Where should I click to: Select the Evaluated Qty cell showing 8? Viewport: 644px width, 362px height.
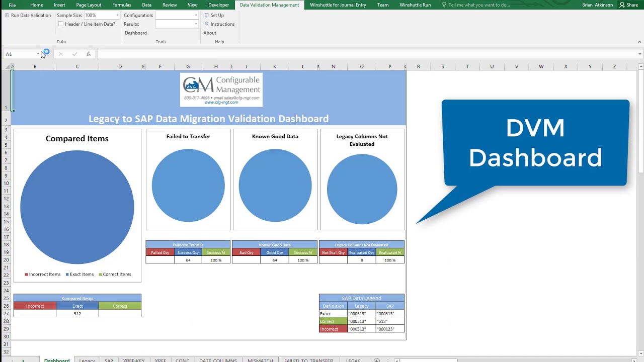(x=361, y=260)
